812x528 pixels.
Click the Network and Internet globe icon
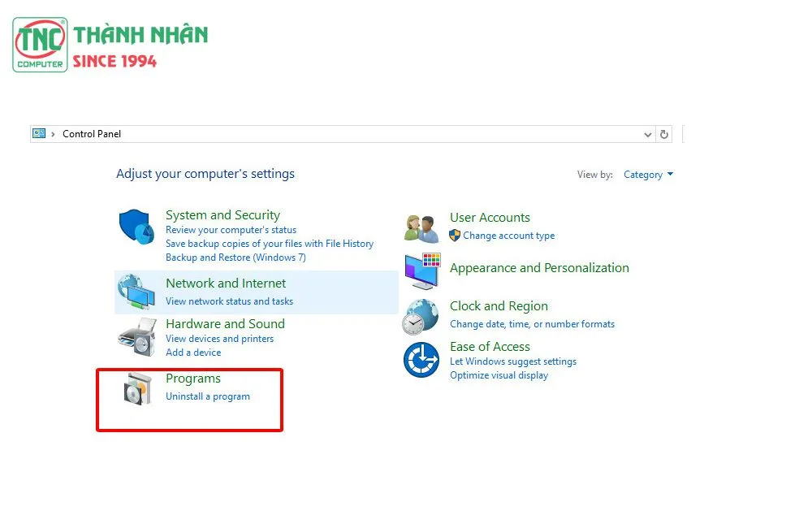136,292
